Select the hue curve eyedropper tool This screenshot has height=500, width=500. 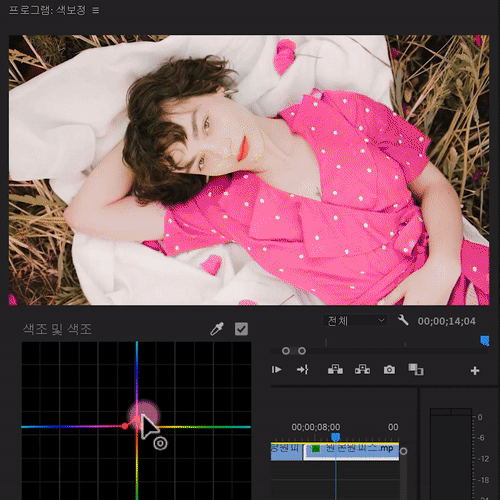click(217, 329)
